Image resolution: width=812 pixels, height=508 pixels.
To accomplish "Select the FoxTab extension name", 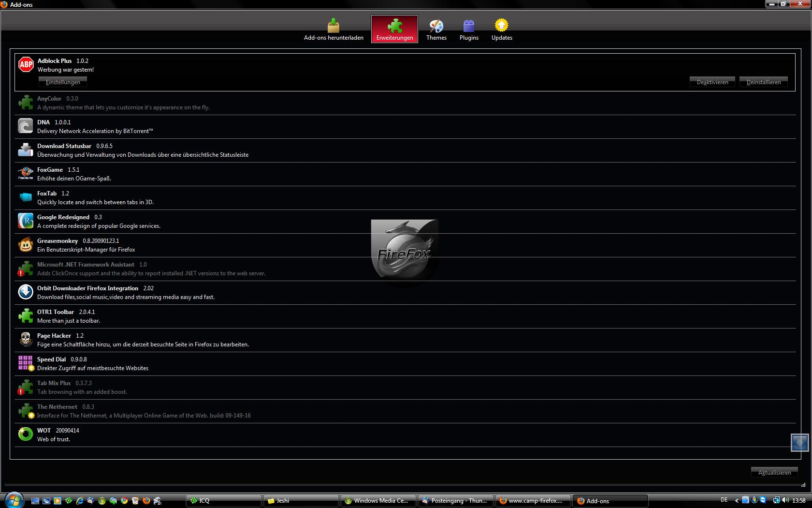I will coord(47,194).
